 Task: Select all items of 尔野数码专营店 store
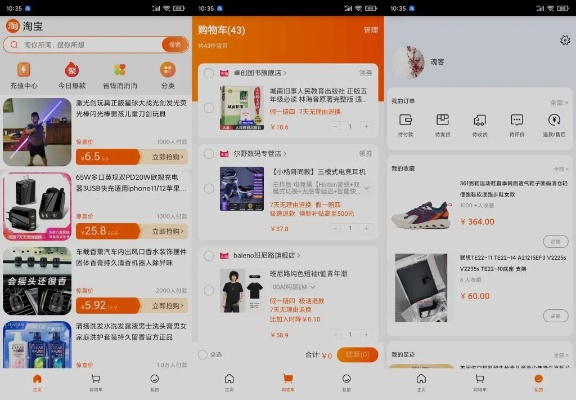click(209, 154)
